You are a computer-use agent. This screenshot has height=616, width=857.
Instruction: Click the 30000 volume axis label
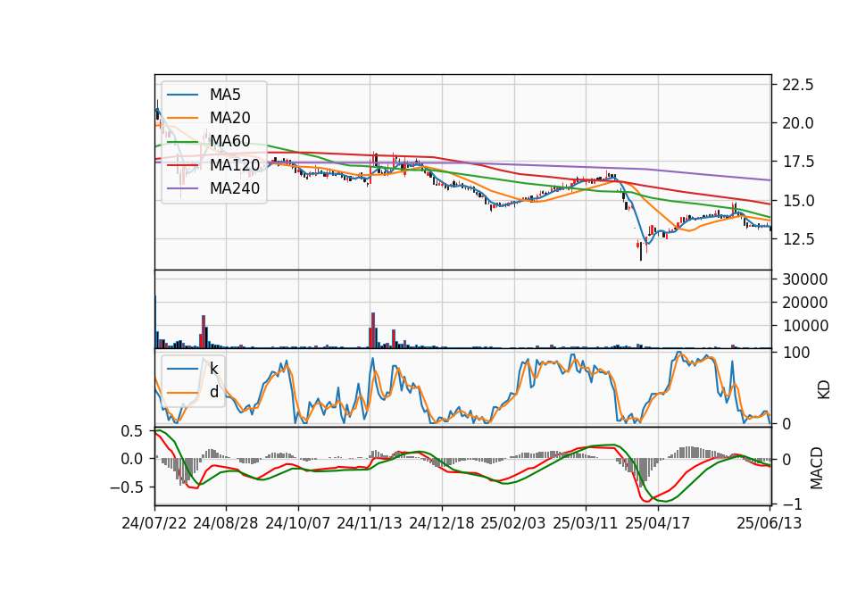[x=805, y=279]
